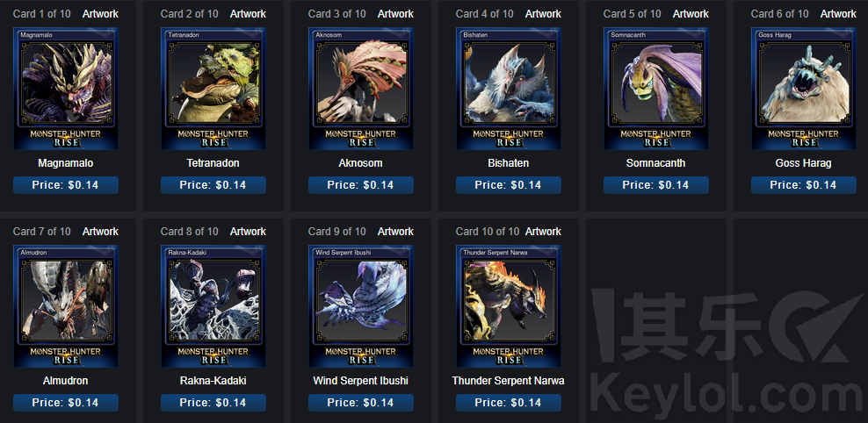View the Aknosom card artwork
This screenshot has height=423, width=868.
(x=361, y=89)
